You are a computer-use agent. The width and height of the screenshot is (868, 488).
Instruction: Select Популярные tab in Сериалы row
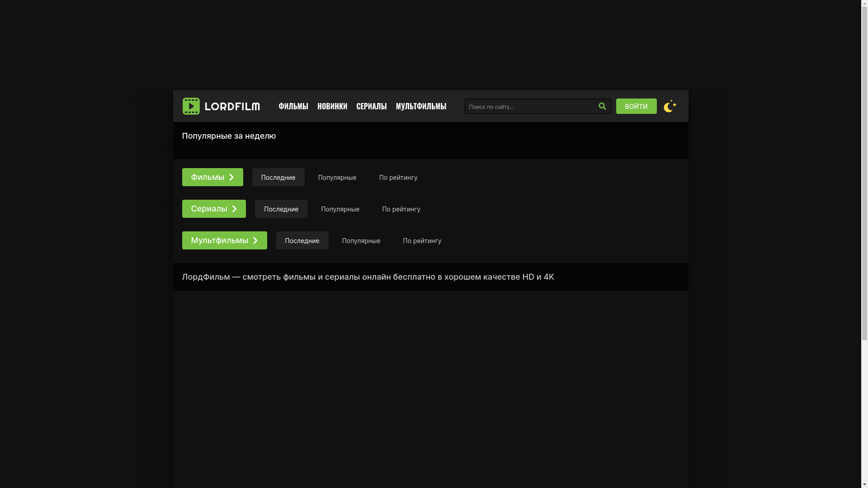(x=340, y=209)
